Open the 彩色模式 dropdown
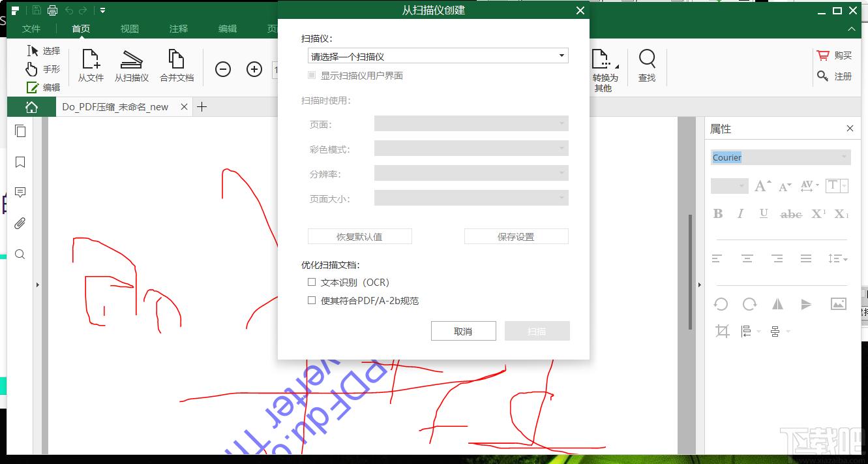The height and width of the screenshot is (464, 868). [471, 149]
